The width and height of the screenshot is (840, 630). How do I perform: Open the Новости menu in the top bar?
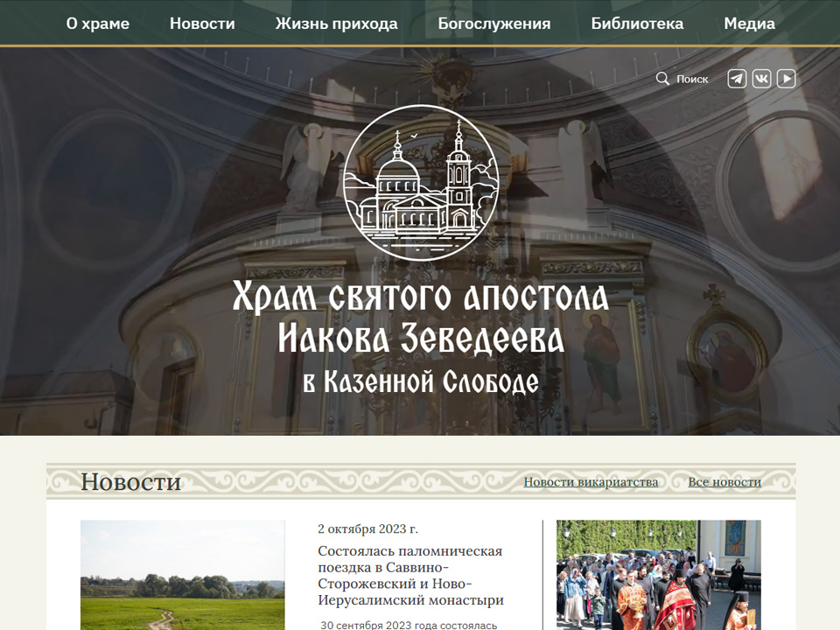coord(202,24)
